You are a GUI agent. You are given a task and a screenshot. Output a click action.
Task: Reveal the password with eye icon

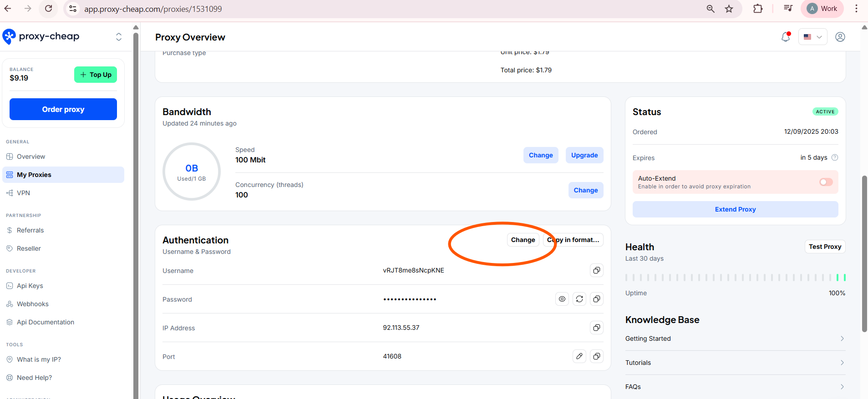click(562, 299)
